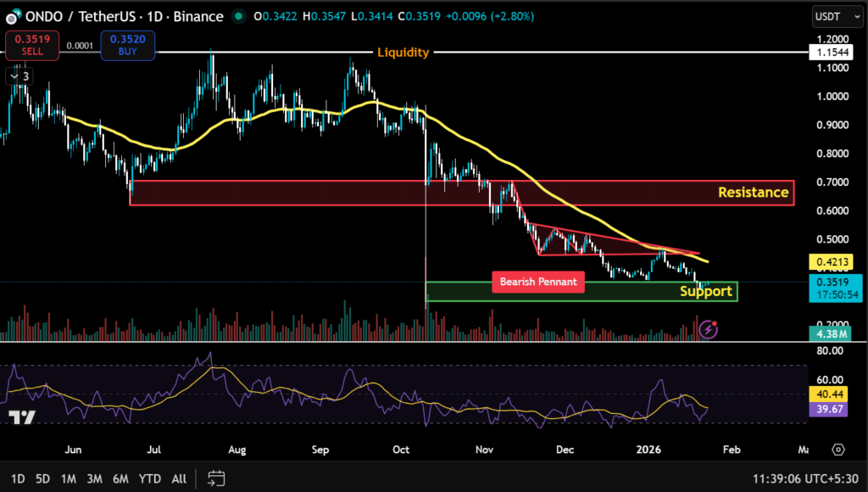Click the Bearish Pennant label
The height and width of the screenshot is (492, 868).
coord(537,282)
